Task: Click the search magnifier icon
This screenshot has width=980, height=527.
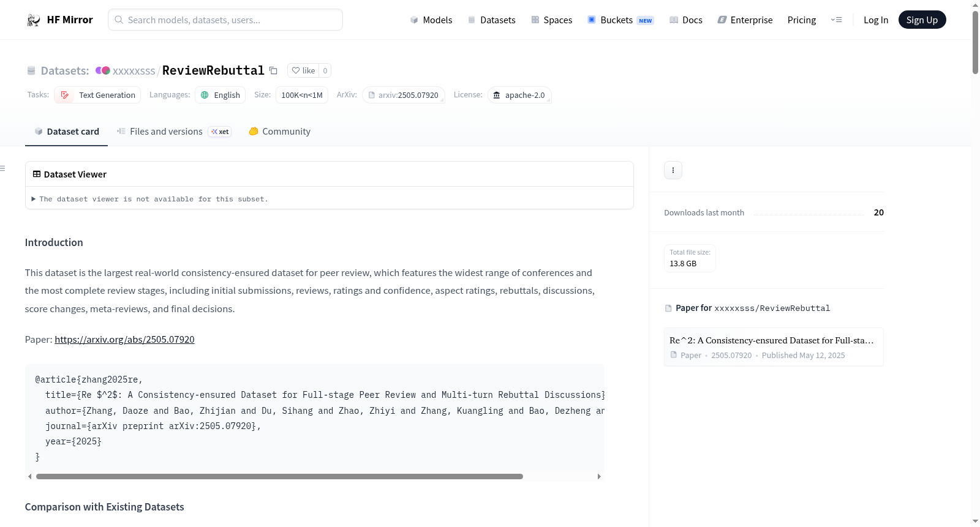Action: click(119, 20)
